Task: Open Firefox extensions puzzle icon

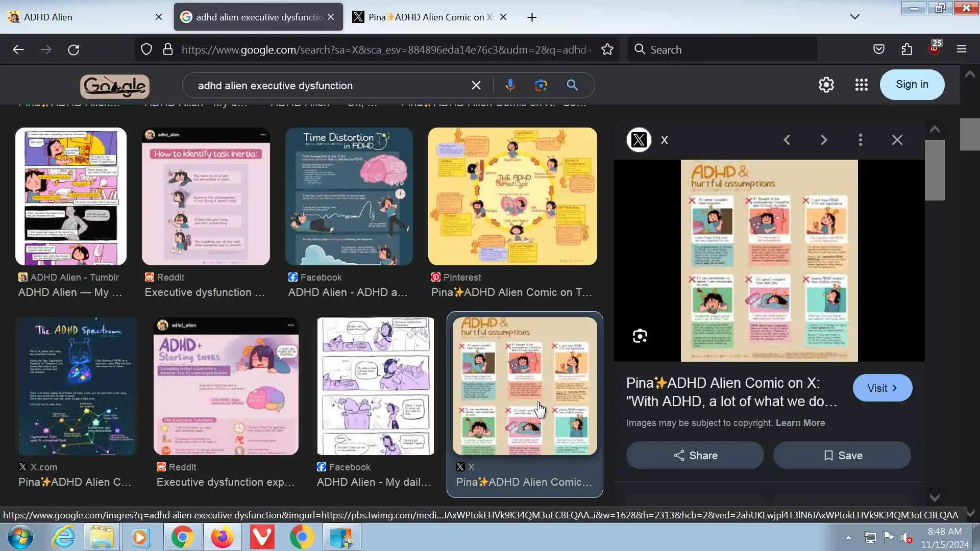Action: point(906,49)
